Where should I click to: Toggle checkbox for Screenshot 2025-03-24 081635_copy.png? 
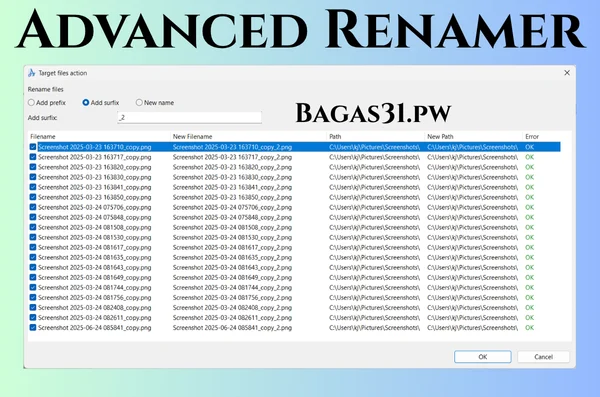[33, 257]
